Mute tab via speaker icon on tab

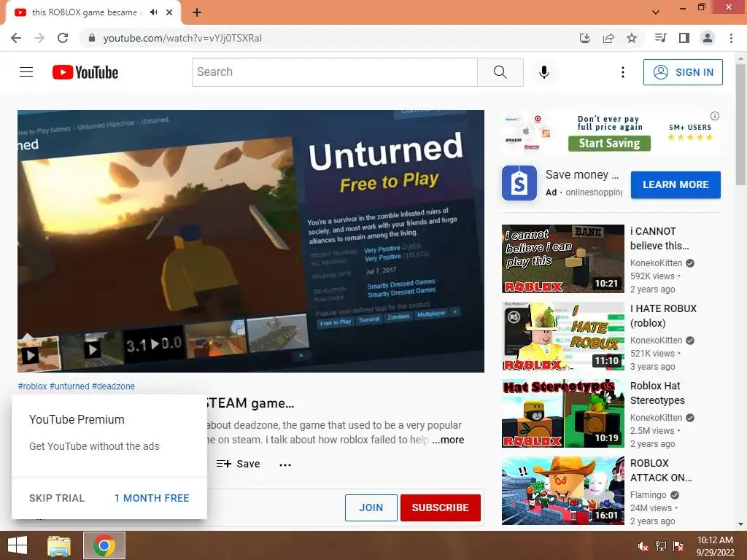153,12
